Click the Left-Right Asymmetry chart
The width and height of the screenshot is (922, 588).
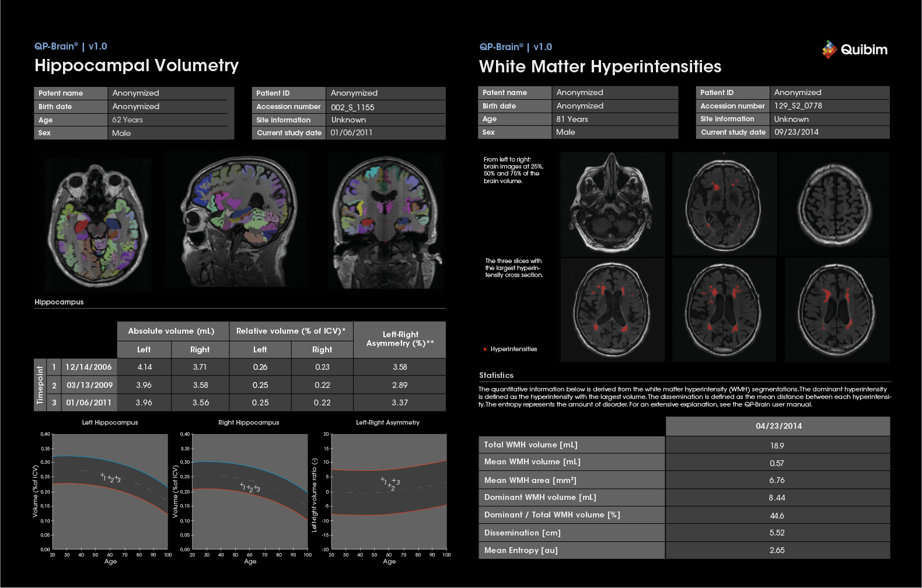pos(389,491)
